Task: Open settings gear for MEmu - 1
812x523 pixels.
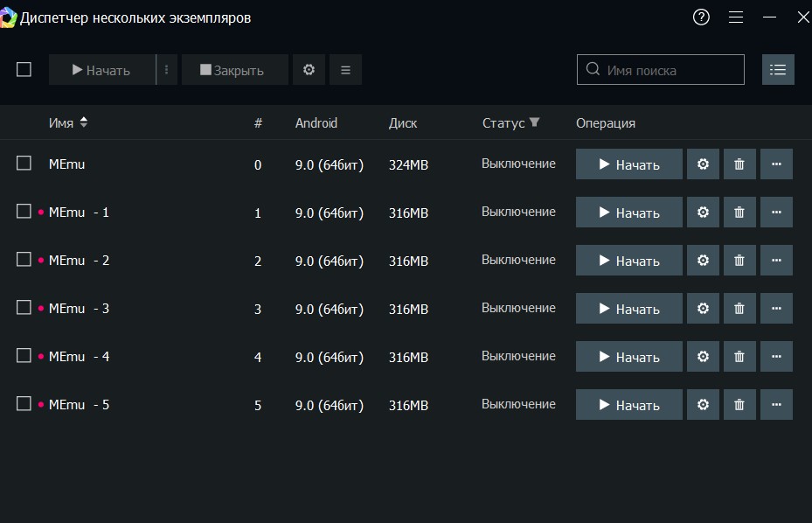Action: click(703, 213)
